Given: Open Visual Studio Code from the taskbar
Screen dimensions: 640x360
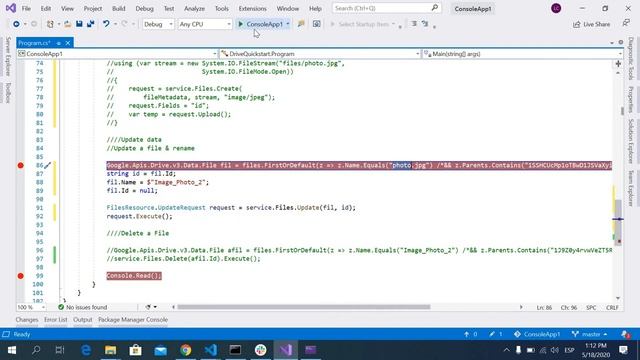Looking at the screenshot, I should pos(211,350).
